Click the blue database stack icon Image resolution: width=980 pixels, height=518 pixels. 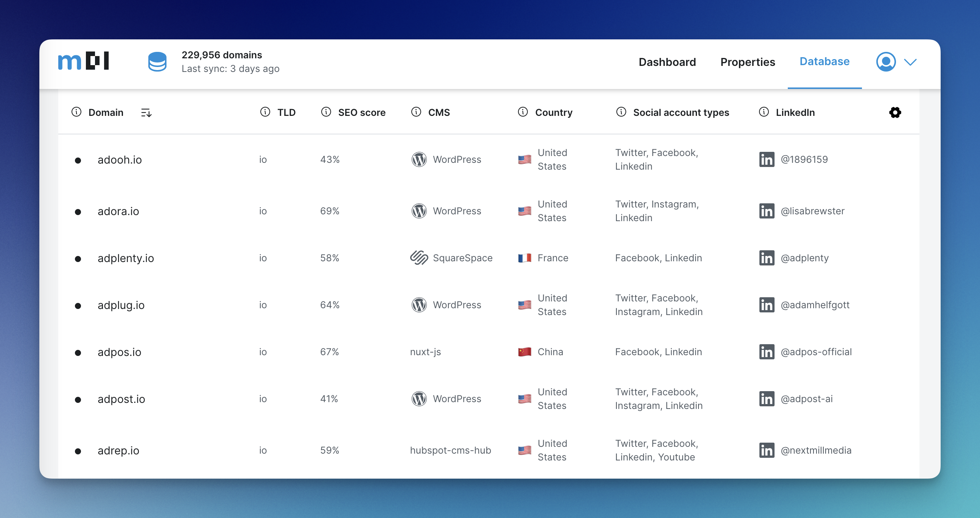point(157,62)
